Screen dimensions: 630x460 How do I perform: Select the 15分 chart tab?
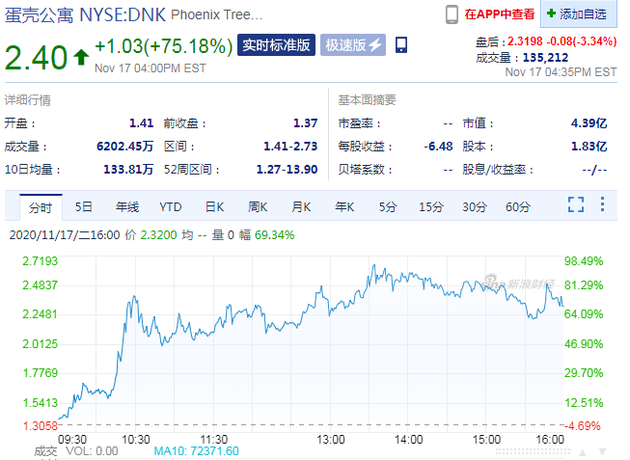(x=431, y=207)
